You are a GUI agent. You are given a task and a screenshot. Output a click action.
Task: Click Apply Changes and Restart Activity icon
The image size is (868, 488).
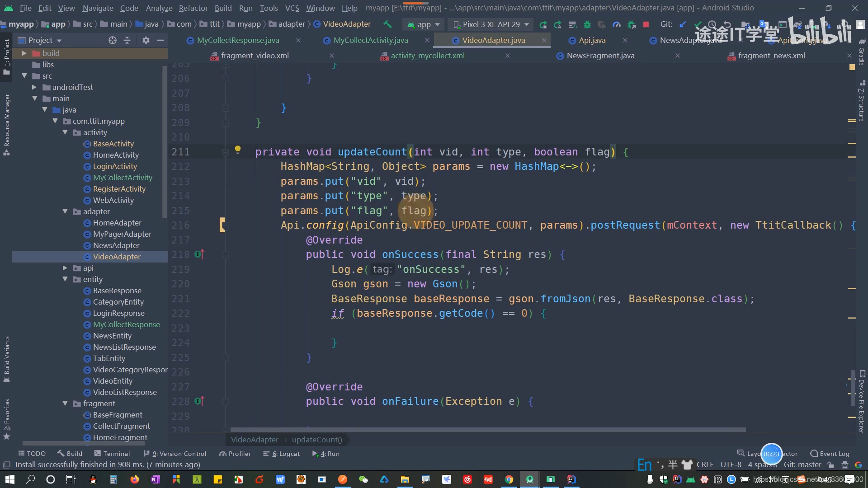click(558, 24)
